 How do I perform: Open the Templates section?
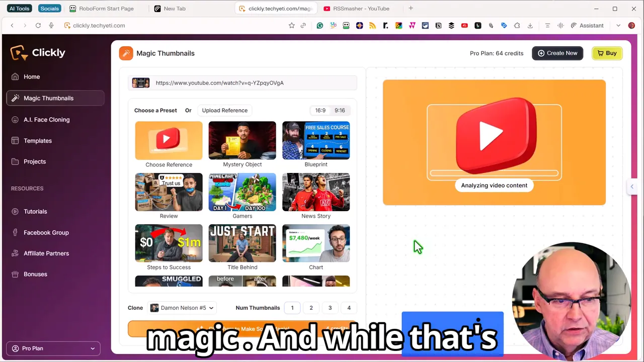(38, 141)
